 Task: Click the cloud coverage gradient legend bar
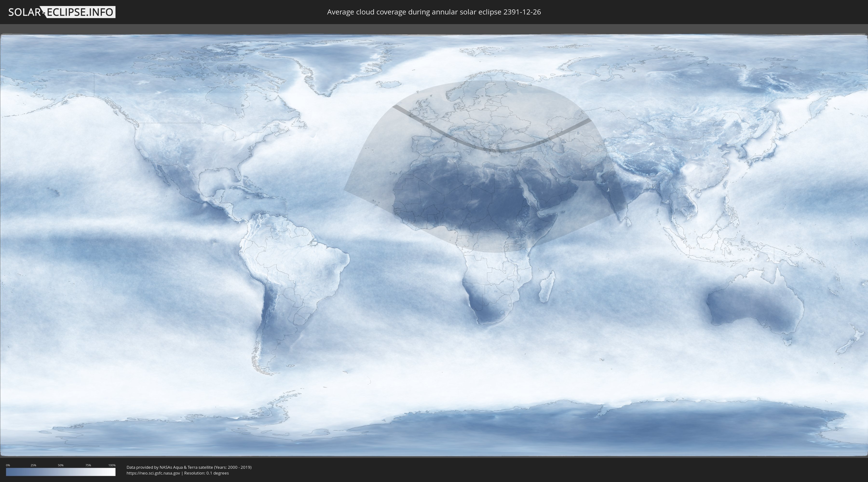61,472
